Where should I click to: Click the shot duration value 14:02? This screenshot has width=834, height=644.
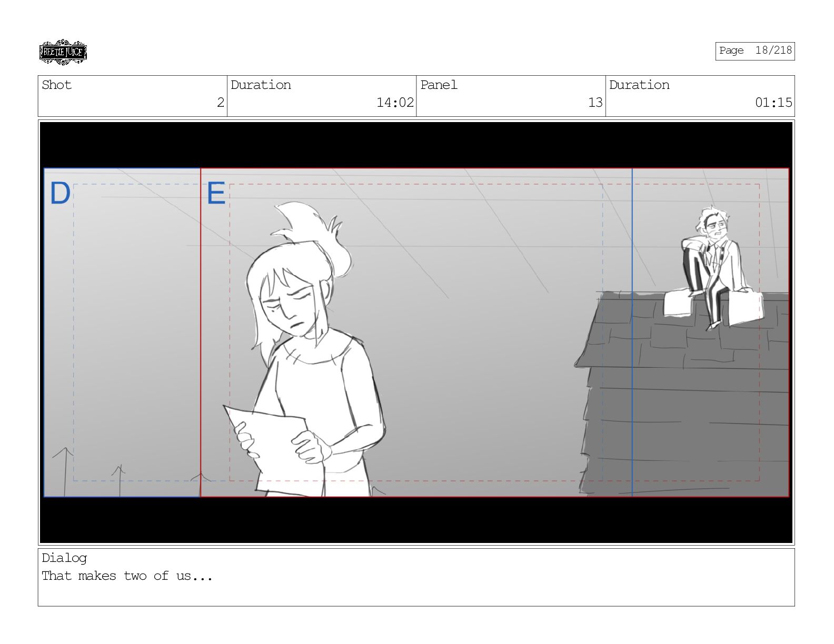(x=395, y=103)
